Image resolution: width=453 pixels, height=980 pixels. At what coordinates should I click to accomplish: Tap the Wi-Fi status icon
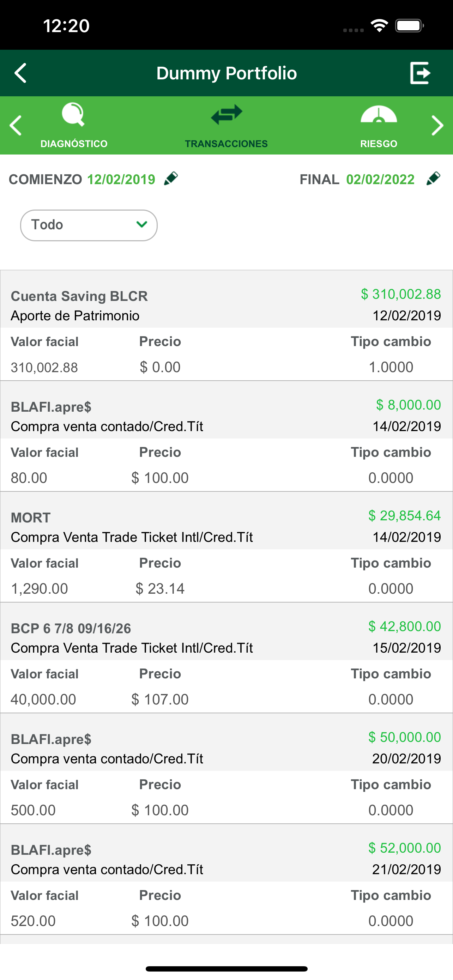[379, 26]
